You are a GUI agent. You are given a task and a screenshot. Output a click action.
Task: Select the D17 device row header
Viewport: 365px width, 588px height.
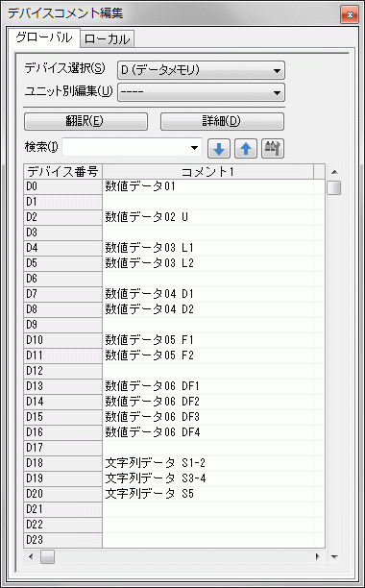point(63,448)
